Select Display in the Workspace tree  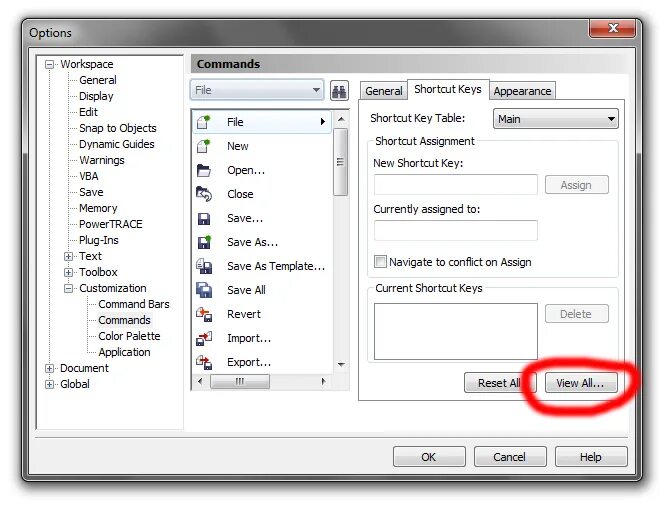click(96, 96)
